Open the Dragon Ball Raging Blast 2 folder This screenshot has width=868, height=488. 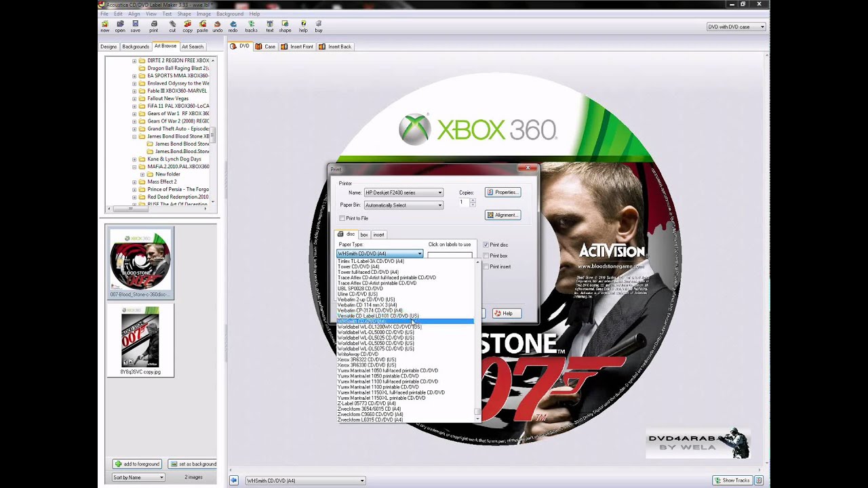pos(178,68)
